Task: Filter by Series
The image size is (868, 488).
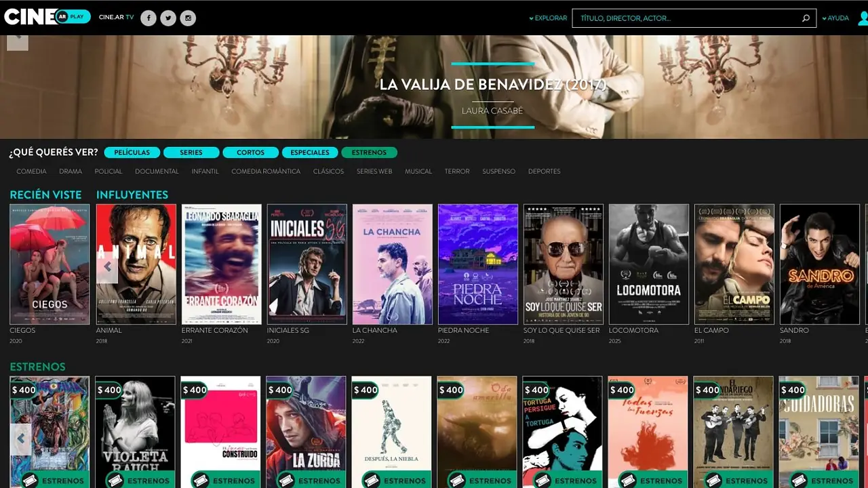Action: click(x=191, y=152)
